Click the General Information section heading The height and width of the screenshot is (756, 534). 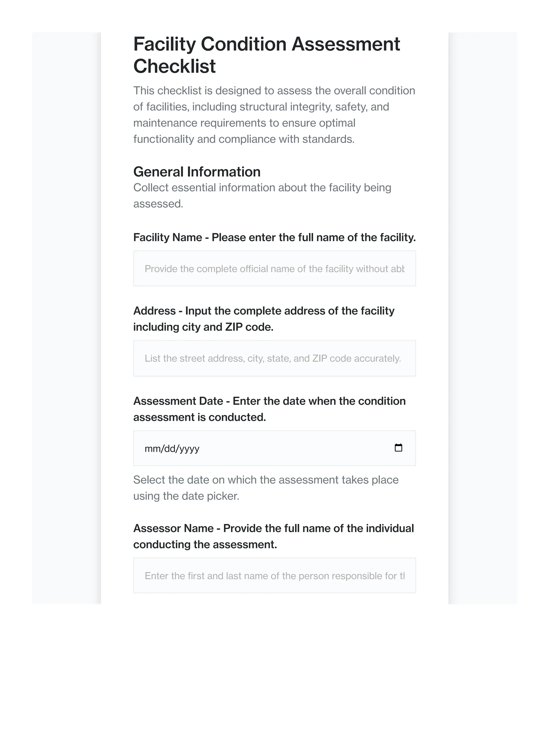197,172
